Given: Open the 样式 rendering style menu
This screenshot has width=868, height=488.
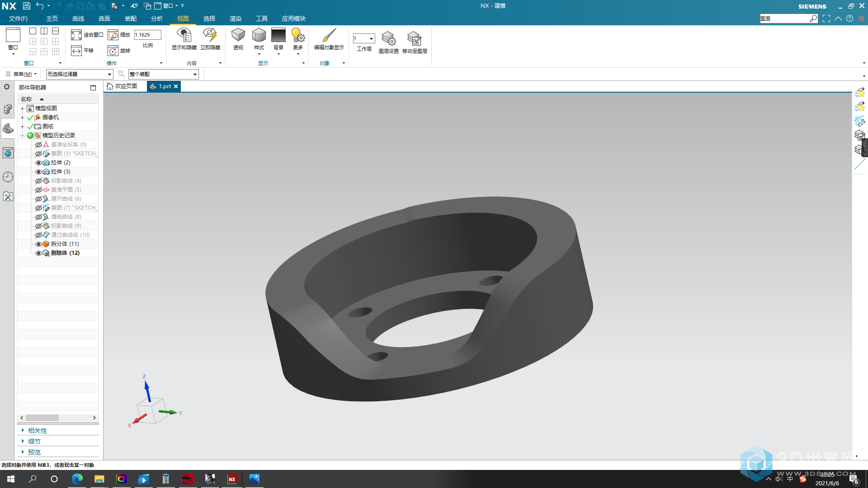Looking at the screenshot, I should coord(259,41).
